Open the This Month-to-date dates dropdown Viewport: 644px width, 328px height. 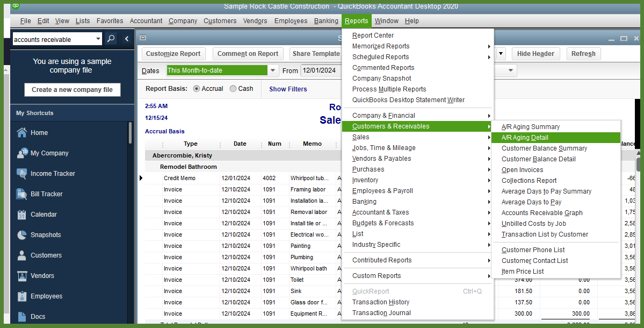[272, 70]
